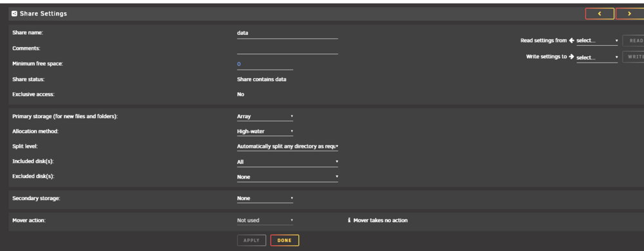Click the Exclusive access label
Screen dimensions: 644x251
[x=33, y=94]
